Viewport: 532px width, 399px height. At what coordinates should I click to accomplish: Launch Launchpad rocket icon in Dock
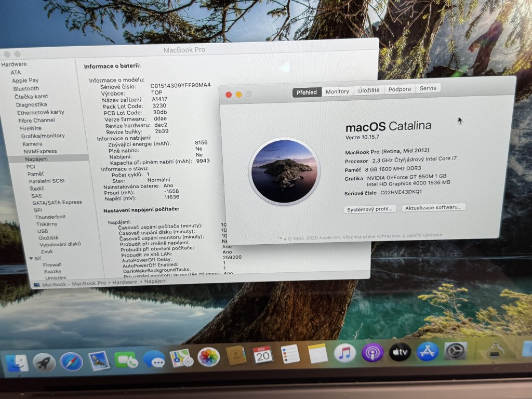pyautogui.click(x=45, y=363)
